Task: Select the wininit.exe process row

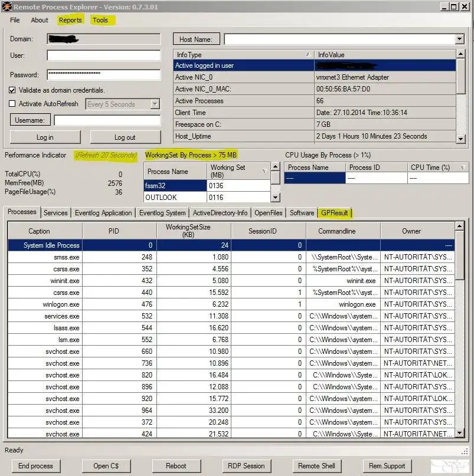Action: (231, 281)
